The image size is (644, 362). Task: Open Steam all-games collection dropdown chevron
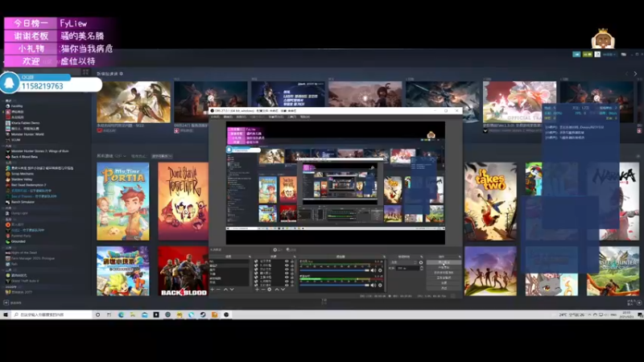click(125, 156)
